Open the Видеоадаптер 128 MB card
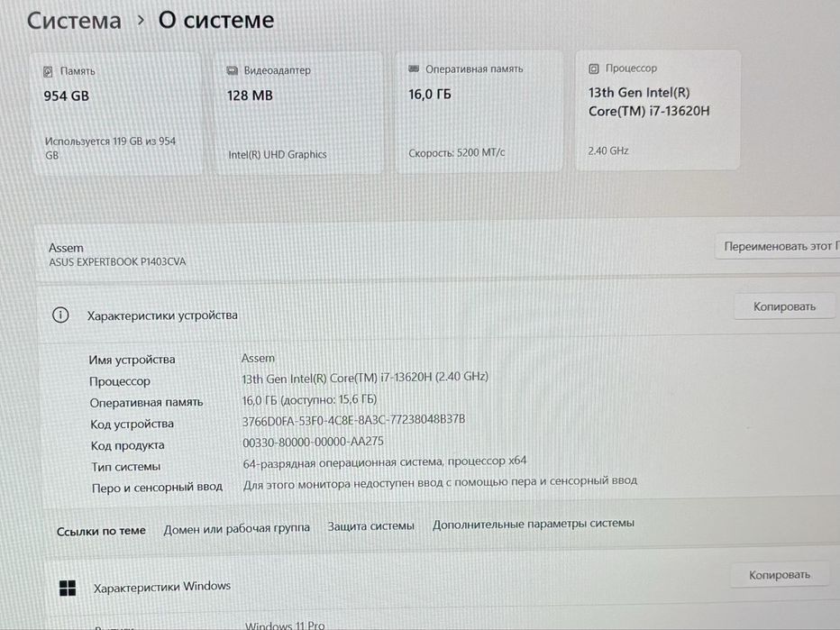The height and width of the screenshot is (630, 840). [299, 112]
